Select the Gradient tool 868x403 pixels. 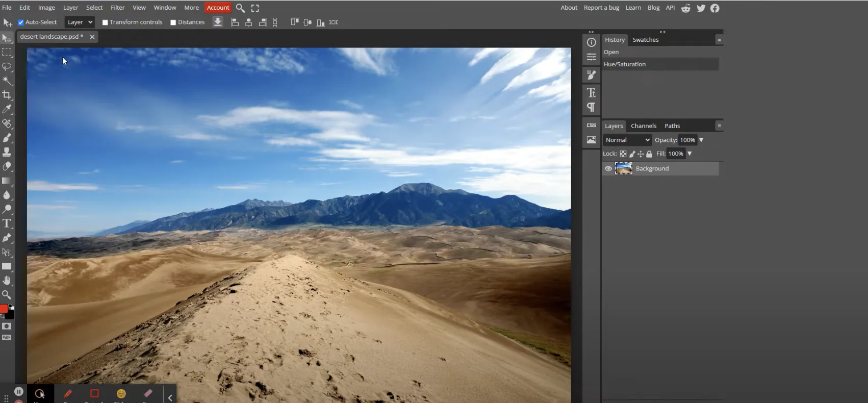[x=7, y=181]
